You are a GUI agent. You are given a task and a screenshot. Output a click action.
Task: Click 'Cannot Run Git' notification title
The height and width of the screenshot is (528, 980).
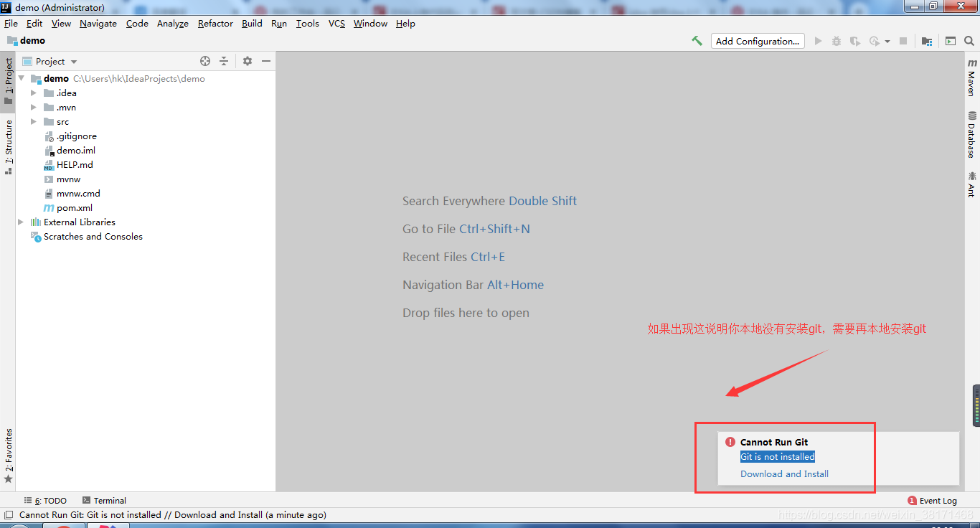(x=774, y=442)
